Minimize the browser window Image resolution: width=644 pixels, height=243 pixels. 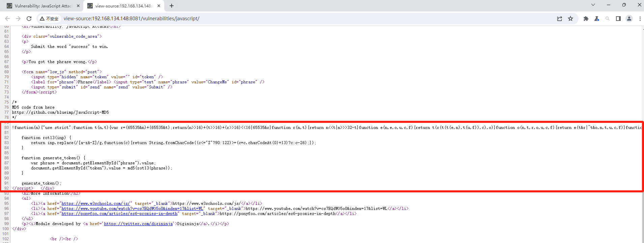[609, 5]
